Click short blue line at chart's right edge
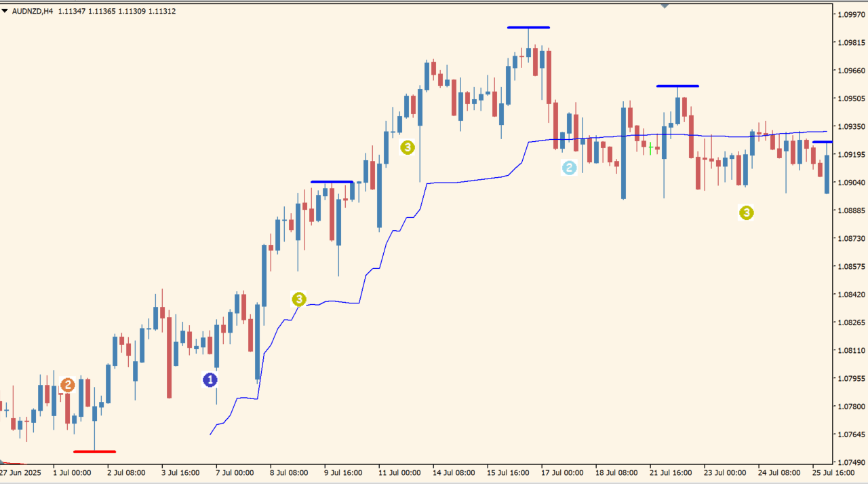The height and width of the screenshot is (484, 868). pos(823,142)
